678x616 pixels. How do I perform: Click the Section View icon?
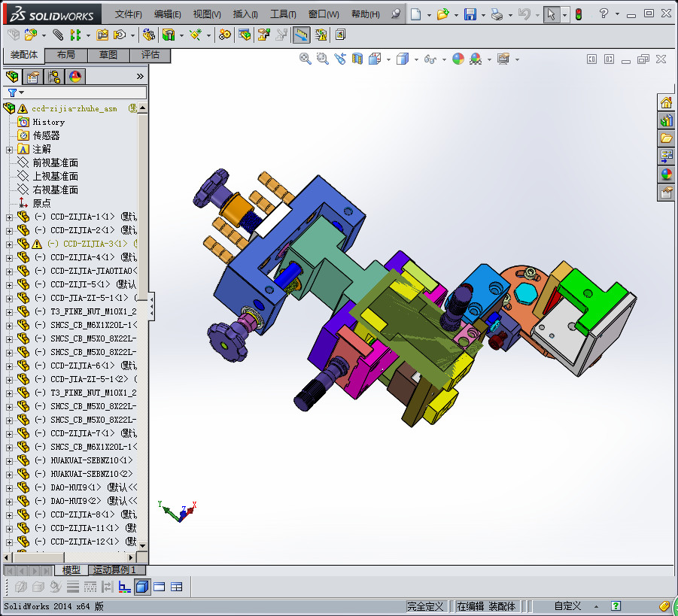(x=357, y=59)
